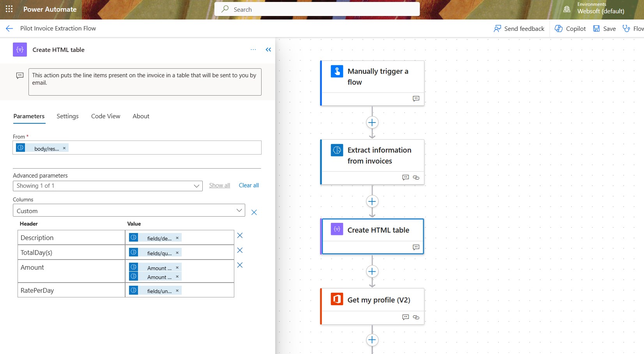Open the app launcher waffle icon

9,9
